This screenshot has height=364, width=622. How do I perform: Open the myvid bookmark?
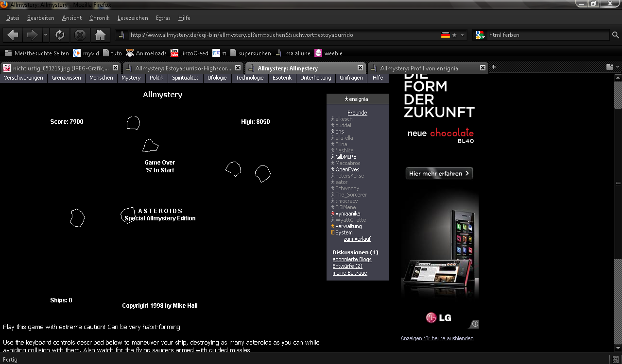[86, 53]
